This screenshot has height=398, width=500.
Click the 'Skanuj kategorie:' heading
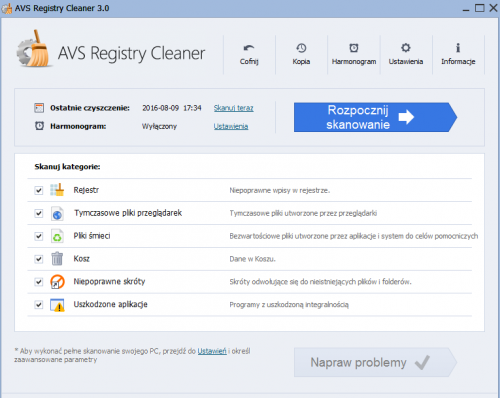pyautogui.click(x=67, y=167)
